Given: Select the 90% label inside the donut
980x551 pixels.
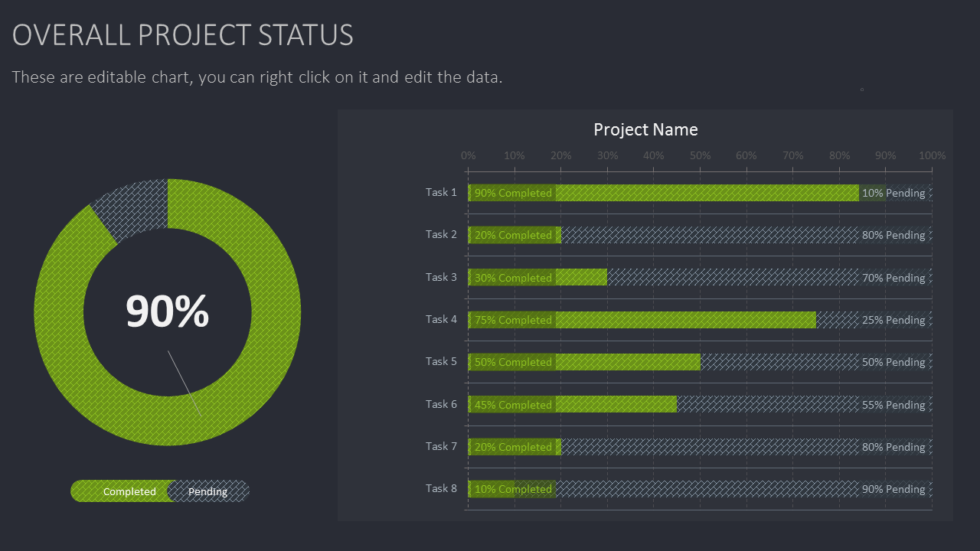Looking at the screenshot, I should 167,310.
